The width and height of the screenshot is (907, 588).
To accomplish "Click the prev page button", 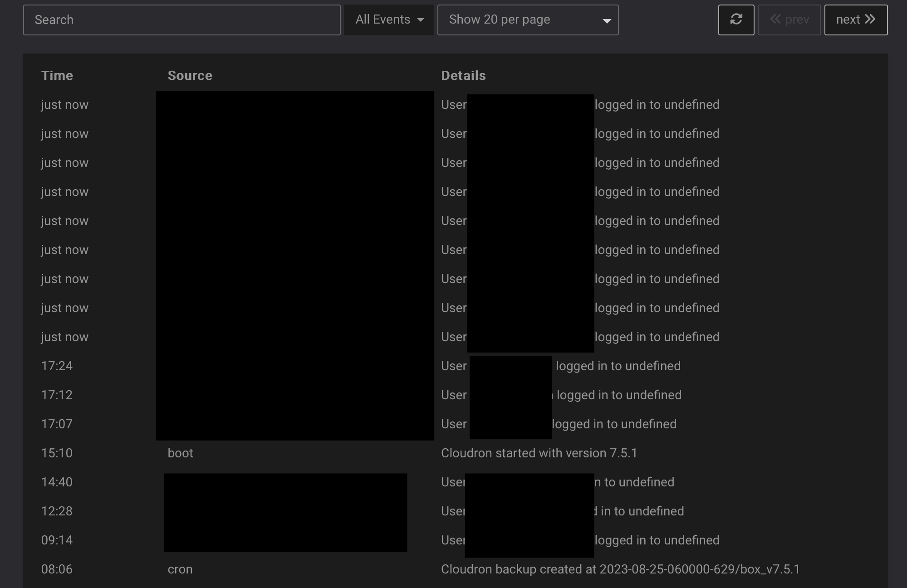I will tap(789, 20).
